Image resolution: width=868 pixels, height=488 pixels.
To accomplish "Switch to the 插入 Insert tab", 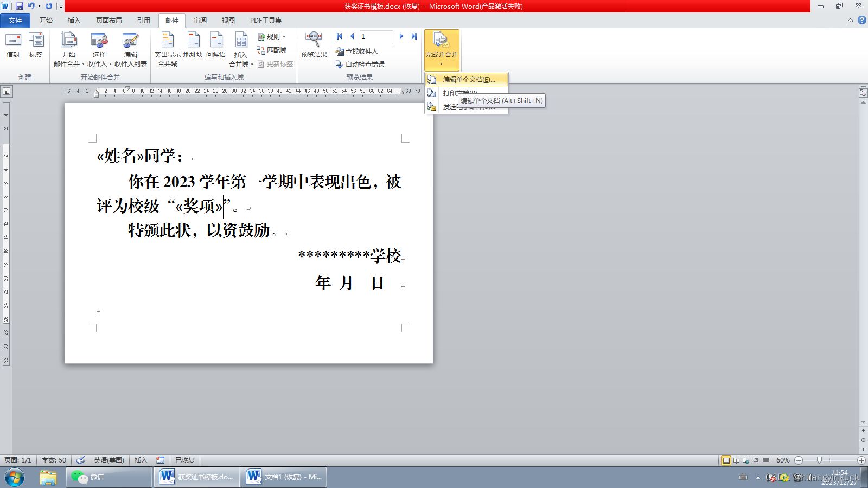I will (x=74, y=21).
